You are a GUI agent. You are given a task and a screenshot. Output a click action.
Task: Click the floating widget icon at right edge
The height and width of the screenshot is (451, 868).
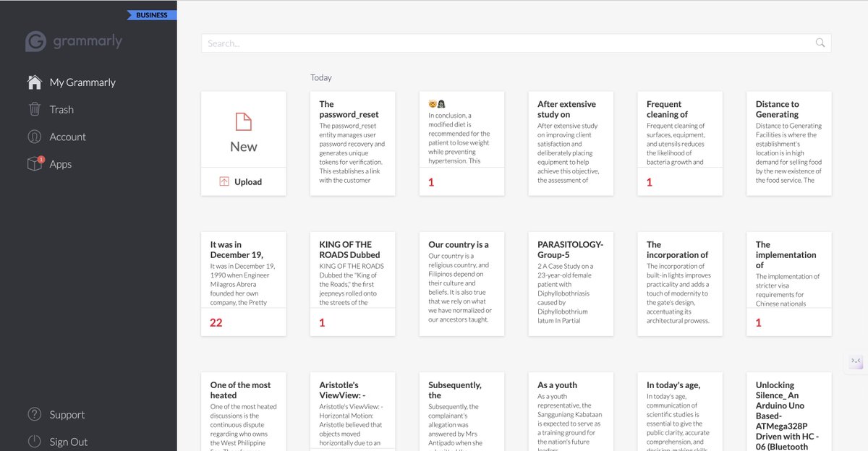[856, 361]
